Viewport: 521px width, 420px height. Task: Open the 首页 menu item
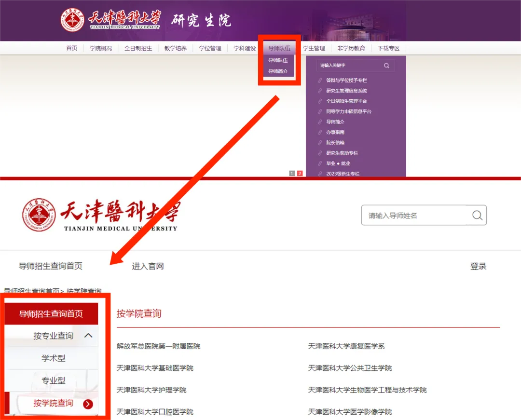pos(72,49)
